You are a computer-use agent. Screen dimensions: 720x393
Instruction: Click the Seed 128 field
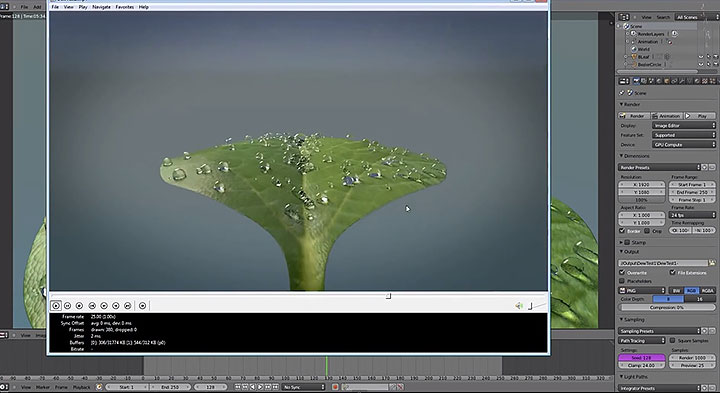(642, 357)
